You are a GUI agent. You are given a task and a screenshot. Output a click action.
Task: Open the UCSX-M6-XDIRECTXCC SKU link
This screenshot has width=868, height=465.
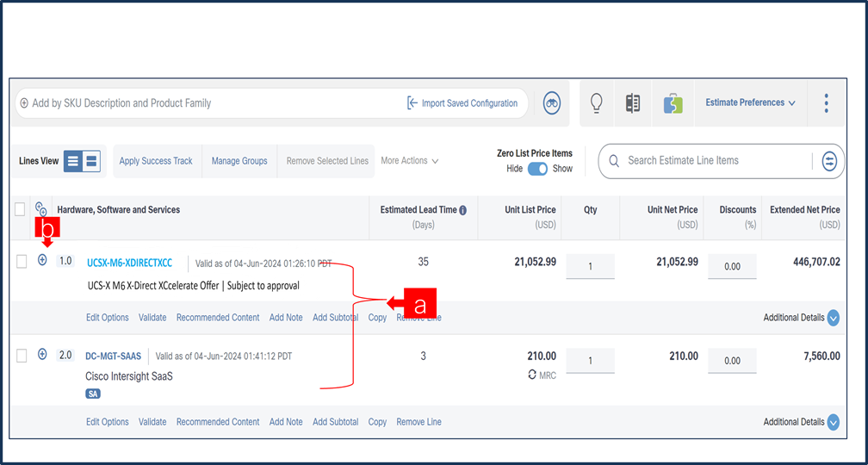coord(129,263)
